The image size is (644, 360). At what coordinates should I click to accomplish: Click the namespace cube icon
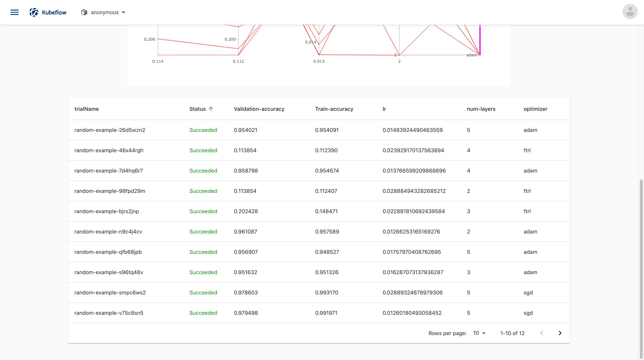pos(84,12)
